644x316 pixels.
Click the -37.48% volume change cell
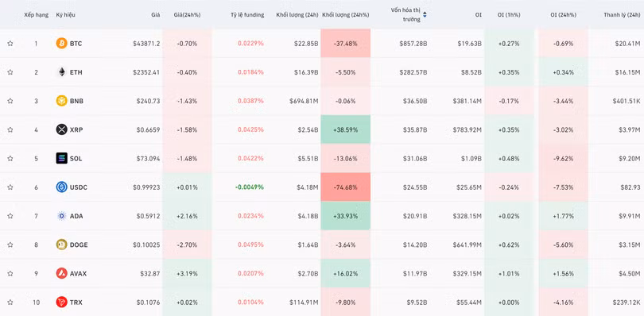click(x=345, y=43)
